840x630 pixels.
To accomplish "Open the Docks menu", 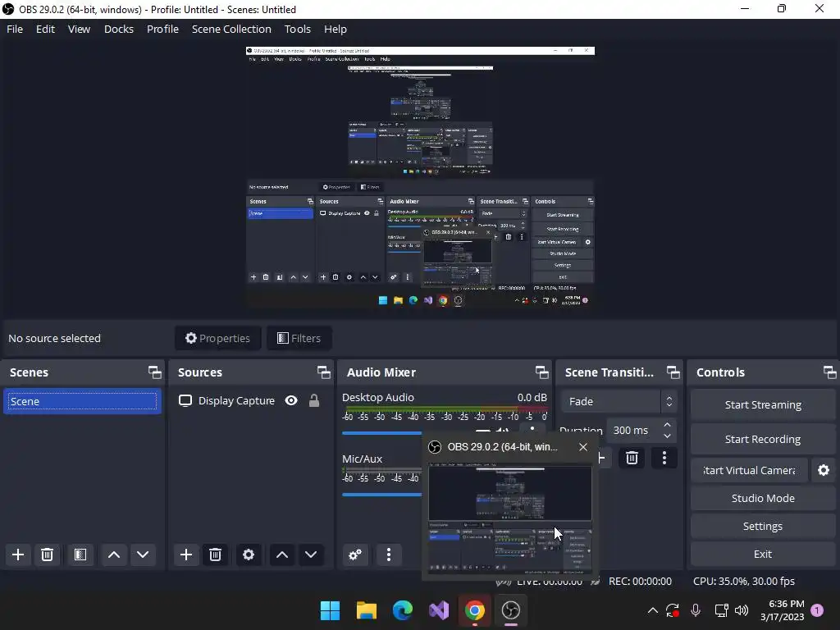I will point(118,29).
